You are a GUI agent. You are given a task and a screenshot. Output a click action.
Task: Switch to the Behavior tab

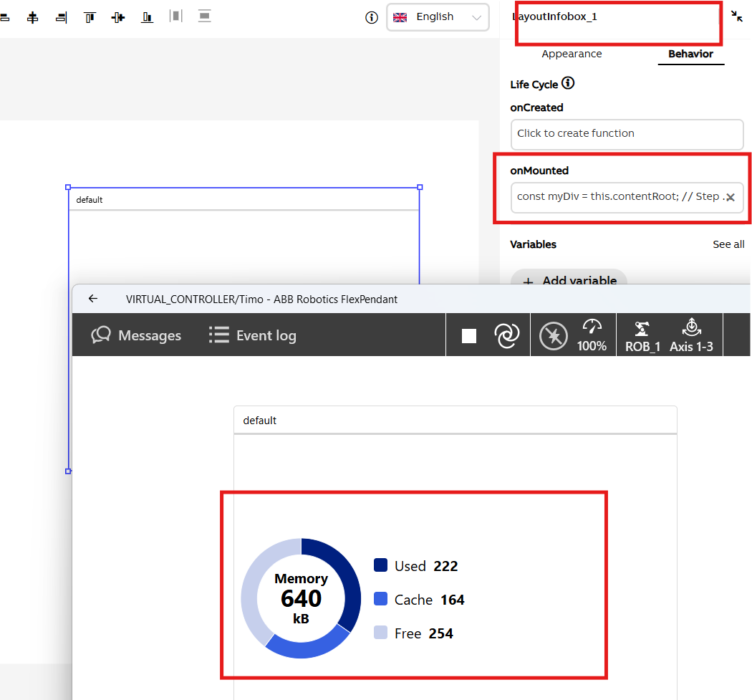click(690, 54)
